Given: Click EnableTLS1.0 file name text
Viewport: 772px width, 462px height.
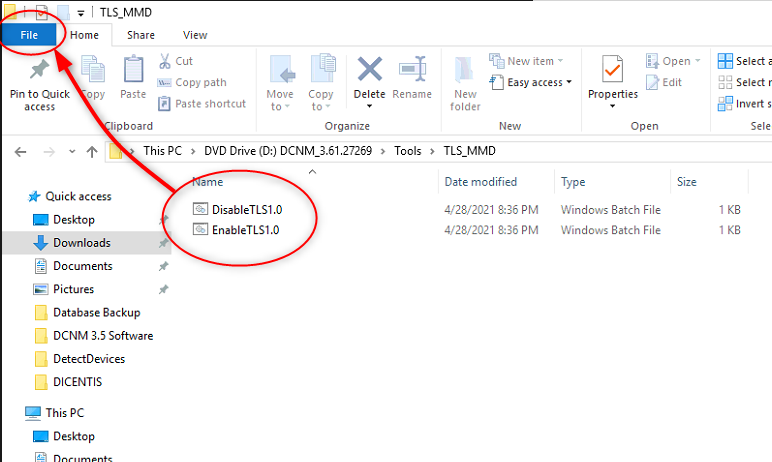Looking at the screenshot, I should pyautogui.click(x=246, y=230).
